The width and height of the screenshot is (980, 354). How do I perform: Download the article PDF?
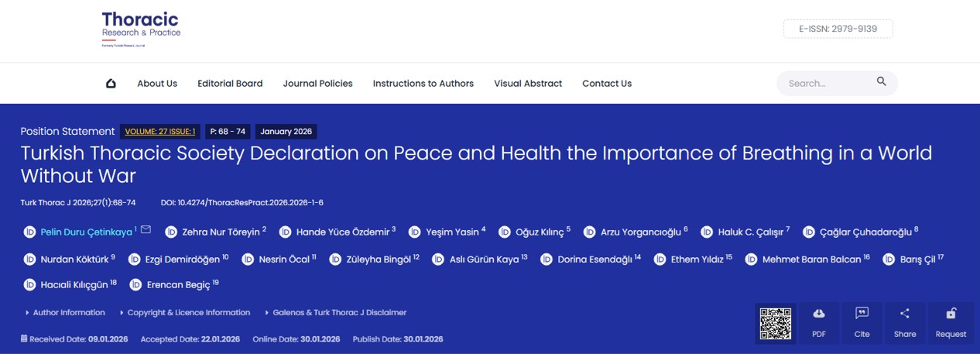click(x=819, y=322)
